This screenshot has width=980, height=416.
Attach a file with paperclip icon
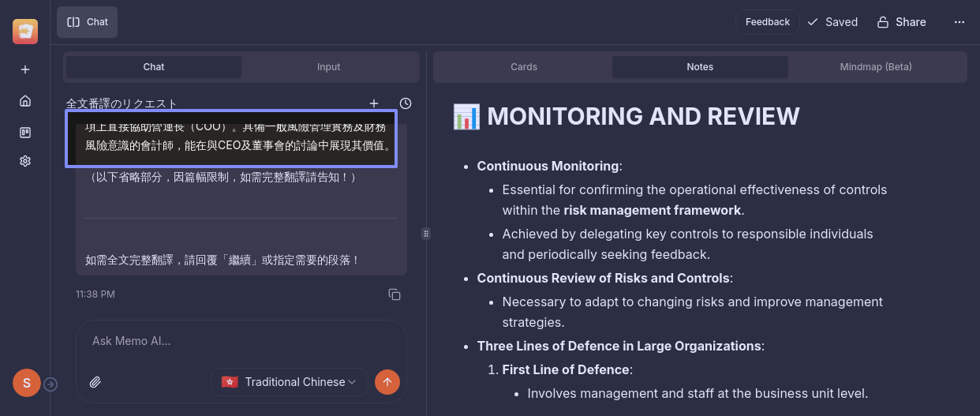pos(95,382)
